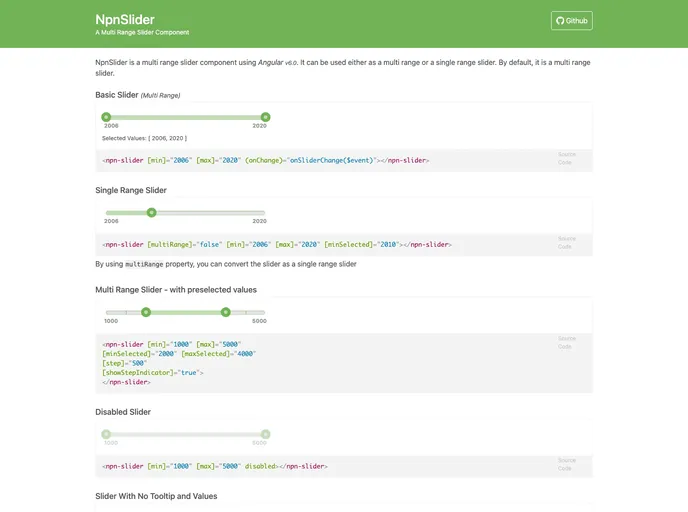Open Source Code link for Single Range Slider
688x512 pixels.
coord(566,243)
